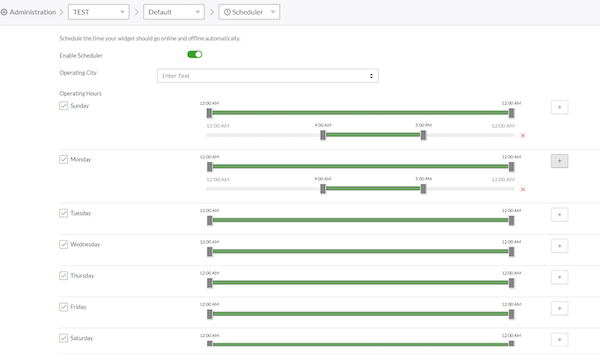
Task: Click Sunday's 9:00 AM slider handle
Action: click(x=323, y=135)
